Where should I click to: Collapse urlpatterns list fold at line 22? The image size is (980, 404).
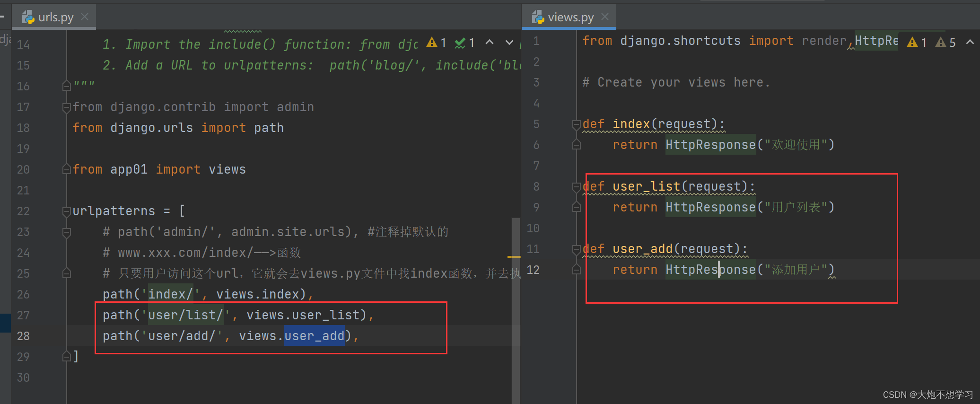[x=67, y=211]
